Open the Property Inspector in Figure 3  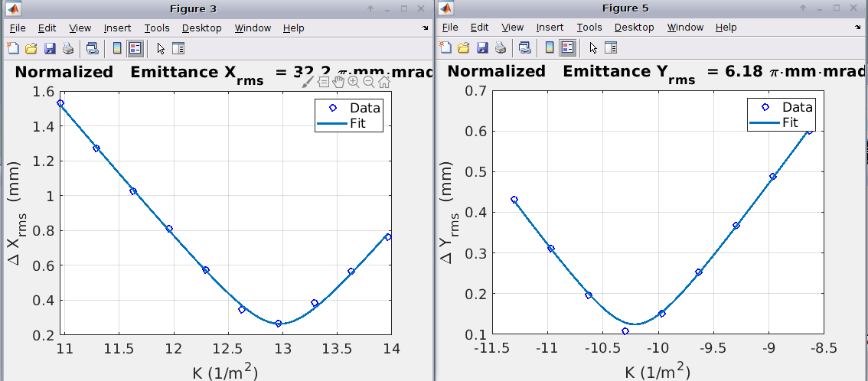point(178,48)
